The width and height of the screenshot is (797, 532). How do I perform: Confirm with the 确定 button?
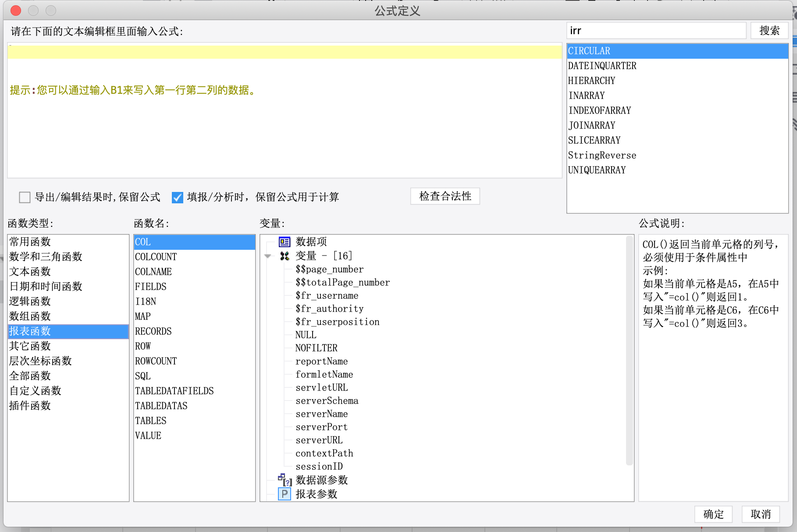pos(713,514)
